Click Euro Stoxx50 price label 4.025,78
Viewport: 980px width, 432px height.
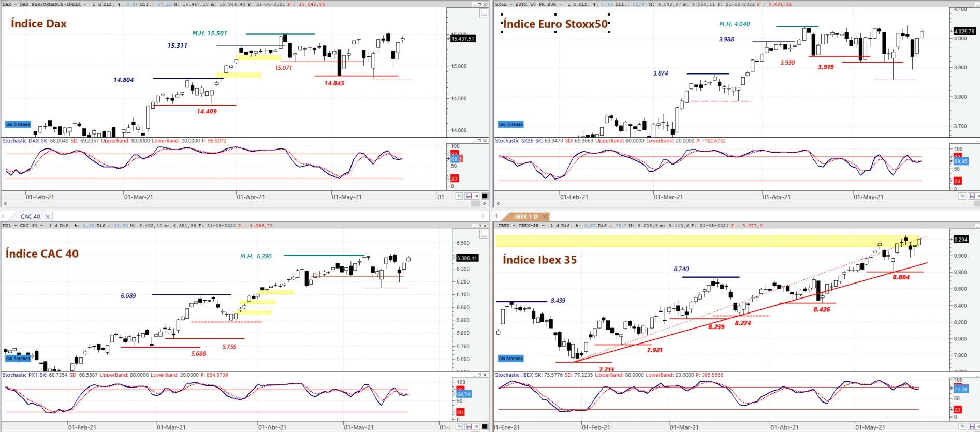pos(964,31)
